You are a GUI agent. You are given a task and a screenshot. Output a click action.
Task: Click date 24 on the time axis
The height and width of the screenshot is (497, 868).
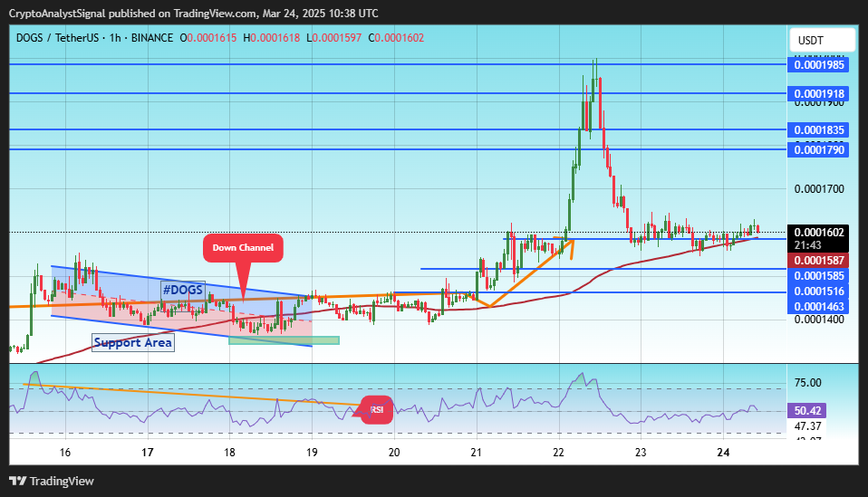[x=724, y=453]
